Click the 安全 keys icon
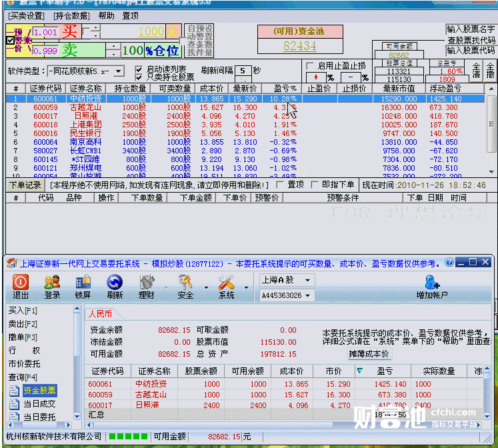 point(185,282)
